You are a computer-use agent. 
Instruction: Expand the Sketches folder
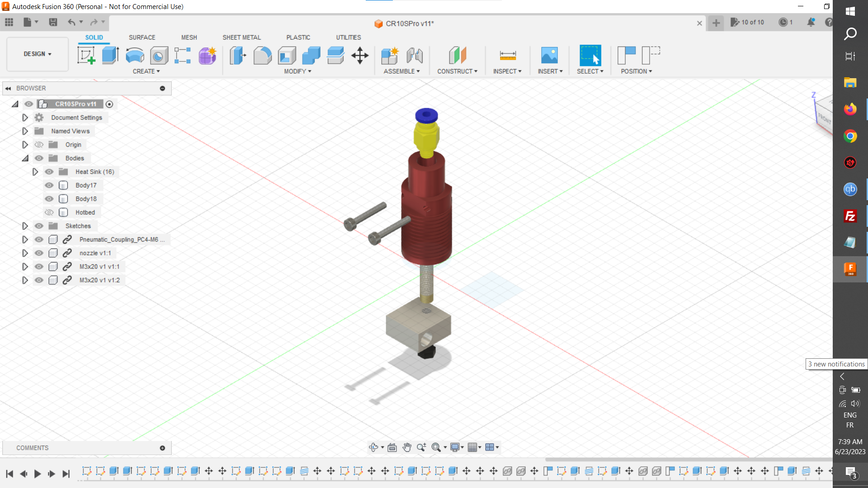(25, 226)
